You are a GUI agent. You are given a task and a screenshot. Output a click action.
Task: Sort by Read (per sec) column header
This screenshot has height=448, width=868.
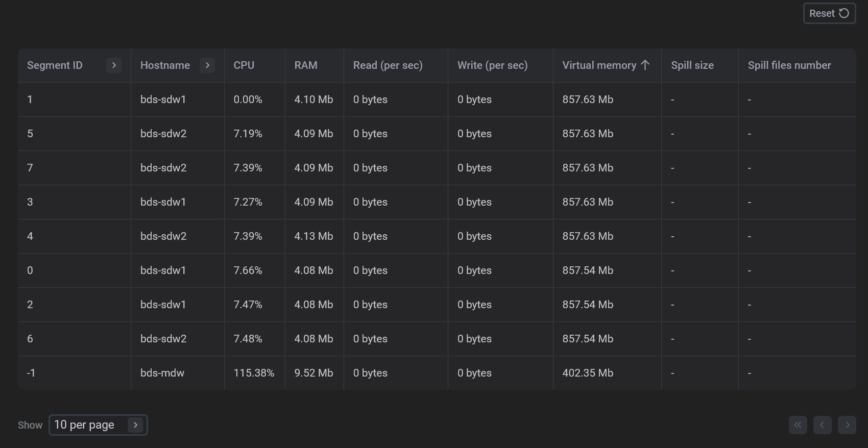point(388,65)
